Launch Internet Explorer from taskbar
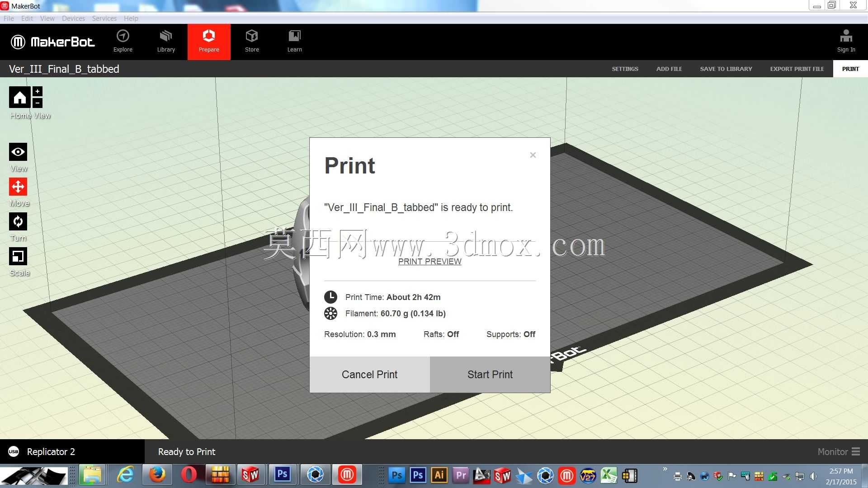 125,475
